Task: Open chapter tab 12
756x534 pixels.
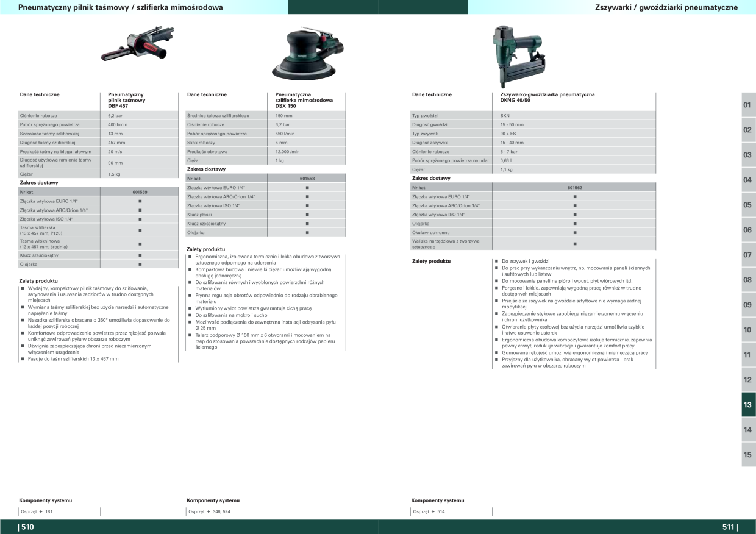Action: [749, 380]
